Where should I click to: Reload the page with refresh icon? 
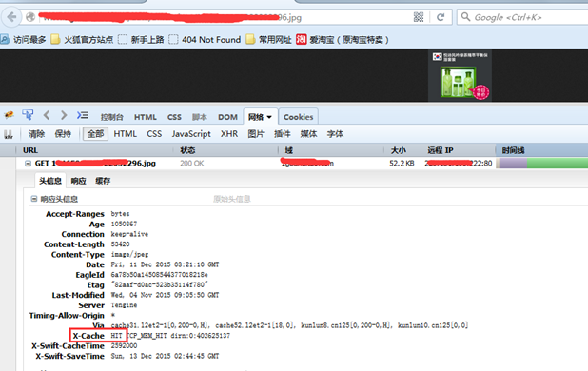(x=441, y=17)
